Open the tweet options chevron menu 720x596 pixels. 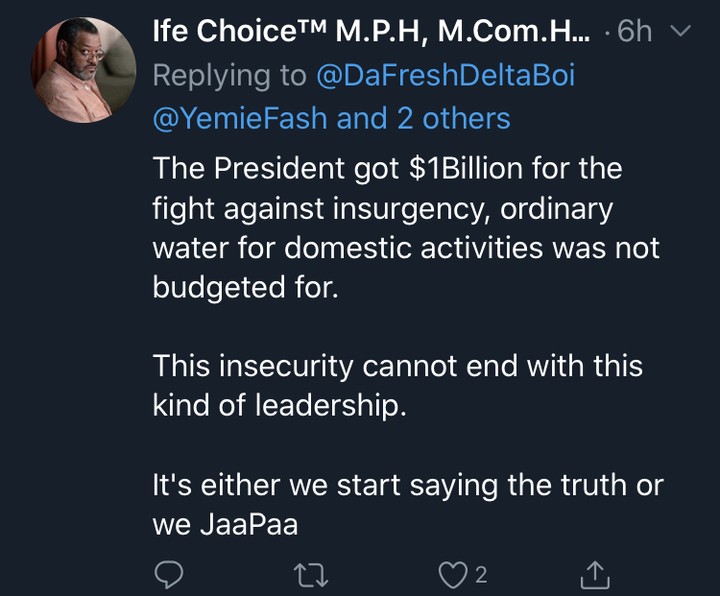(x=678, y=33)
